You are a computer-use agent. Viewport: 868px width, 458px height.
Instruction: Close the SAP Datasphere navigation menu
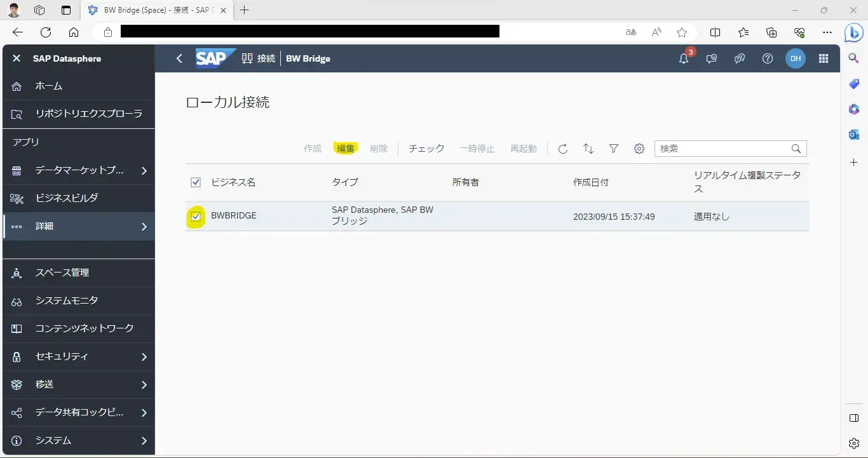pos(17,58)
